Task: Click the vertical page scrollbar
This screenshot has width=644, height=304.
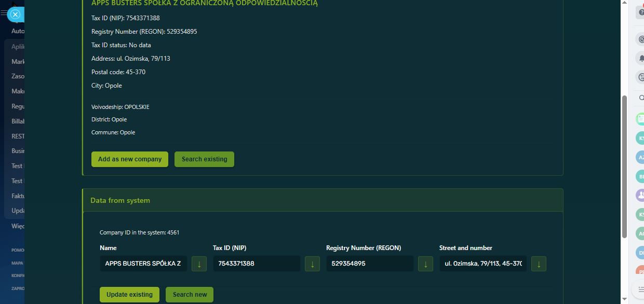Action: [x=625, y=166]
